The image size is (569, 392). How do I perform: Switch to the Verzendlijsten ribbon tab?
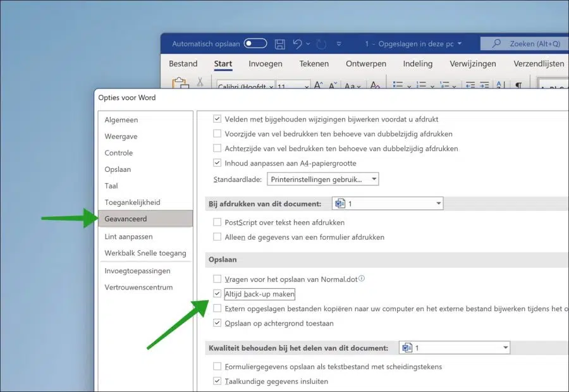pyautogui.click(x=539, y=63)
